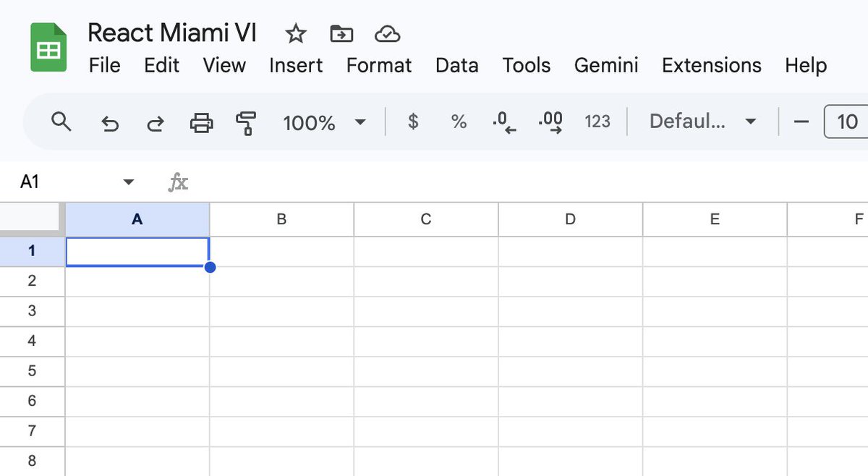
Task: Undo the last action
Action: point(109,123)
